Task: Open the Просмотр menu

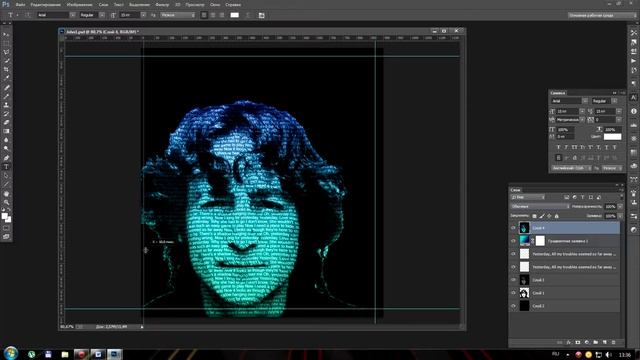Action: 195,4
